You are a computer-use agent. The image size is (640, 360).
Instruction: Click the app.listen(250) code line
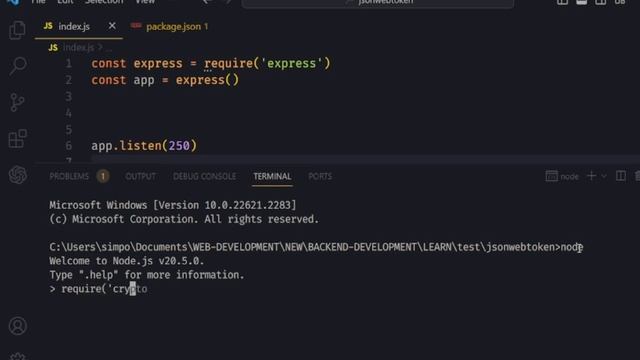[x=144, y=146]
